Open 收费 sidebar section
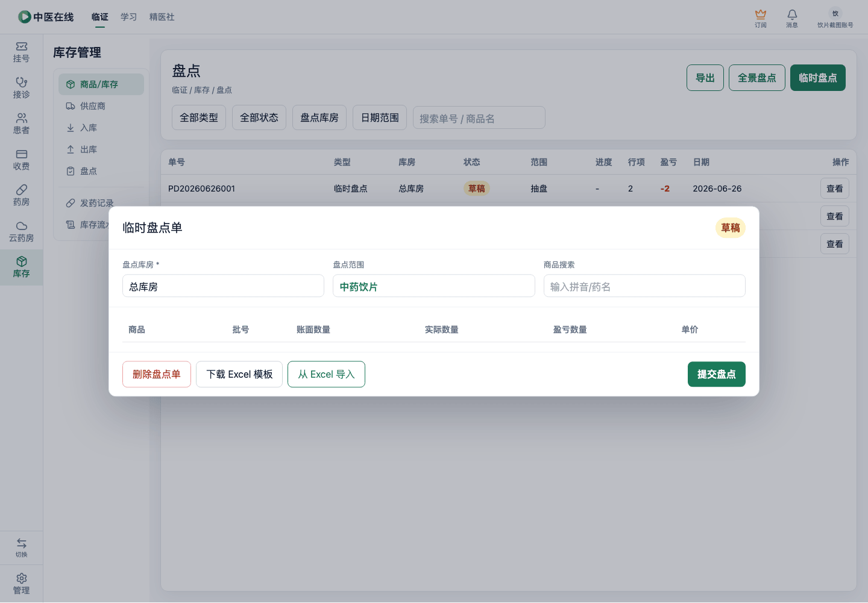The height and width of the screenshot is (603, 868). tap(21, 160)
